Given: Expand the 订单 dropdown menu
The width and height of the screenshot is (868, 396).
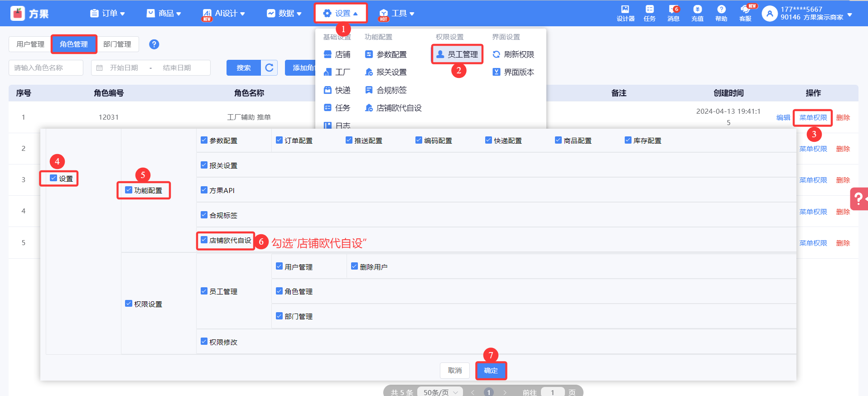Looking at the screenshot, I should [x=108, y=14].
